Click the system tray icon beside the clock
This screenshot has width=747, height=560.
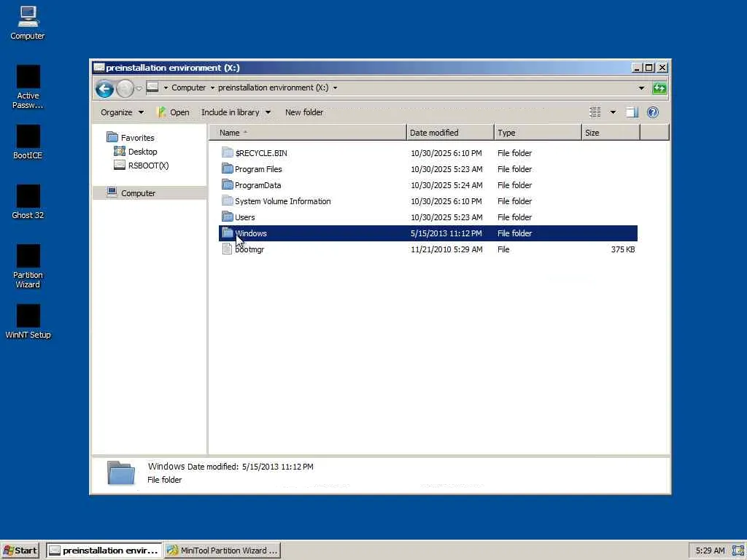pos(738,551)
